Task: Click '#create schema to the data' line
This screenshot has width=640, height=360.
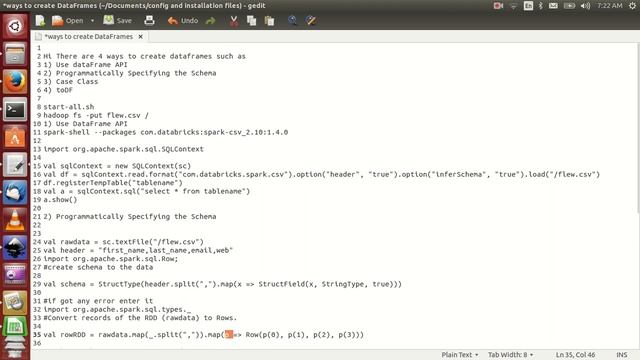Action: tap(98, 267)
